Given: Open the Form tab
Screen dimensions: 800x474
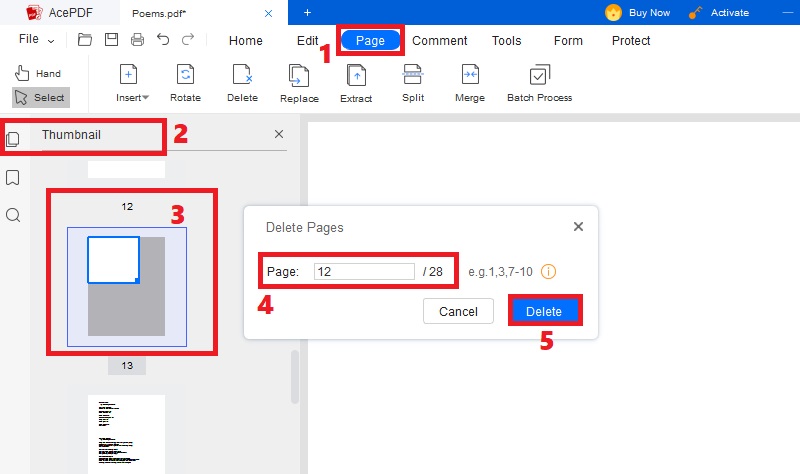Looking at the screenshot, I should coord(568,41).
